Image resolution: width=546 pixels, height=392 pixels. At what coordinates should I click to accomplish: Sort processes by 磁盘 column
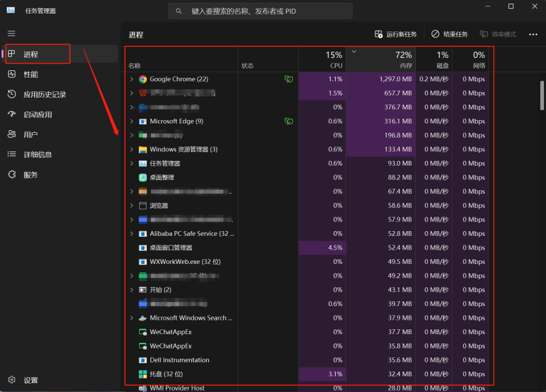(x=433, y=60)
